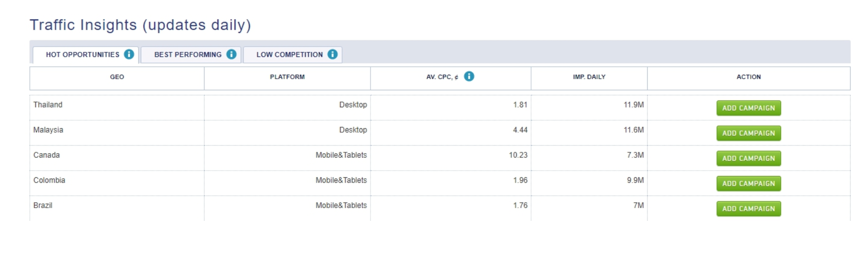This screenshot has width=868, height=258.
Task: Click the info icon beside Low Competition
Action: [332, 55]
